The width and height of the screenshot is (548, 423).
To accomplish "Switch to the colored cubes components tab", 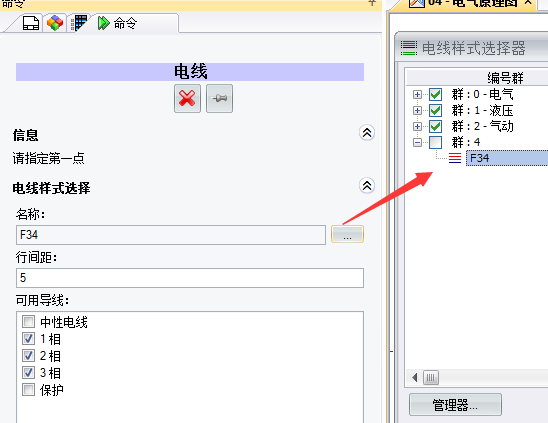I will (x=55, y=23).
